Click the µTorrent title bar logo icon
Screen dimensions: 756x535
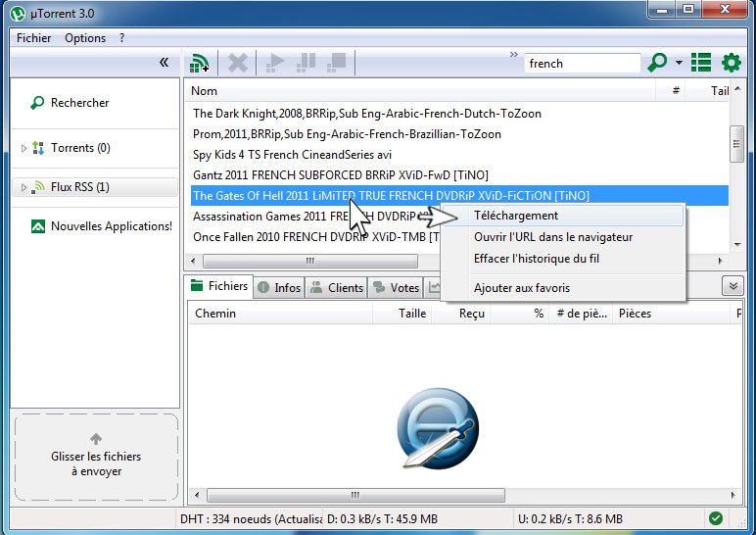18,14
